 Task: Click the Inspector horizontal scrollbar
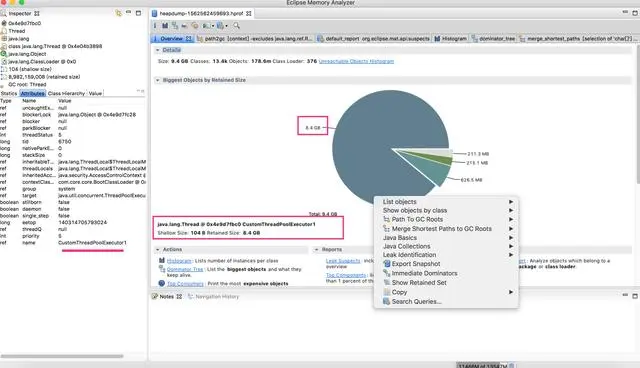point(62,356)
